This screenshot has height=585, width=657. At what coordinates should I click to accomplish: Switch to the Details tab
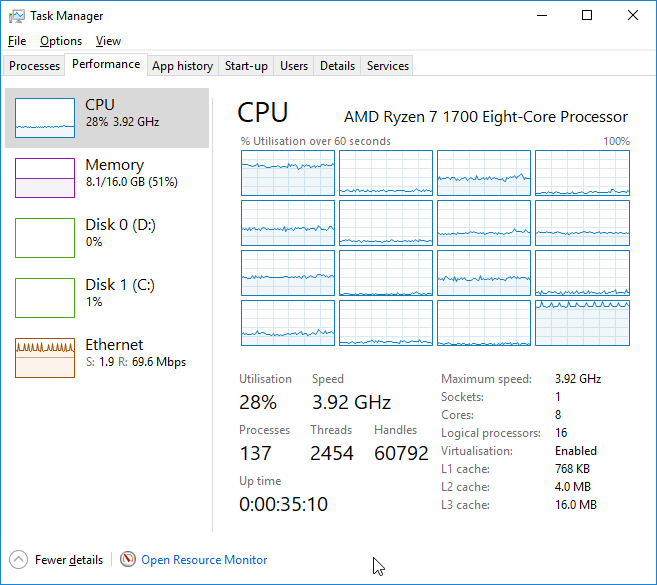[x=337, y=66]
